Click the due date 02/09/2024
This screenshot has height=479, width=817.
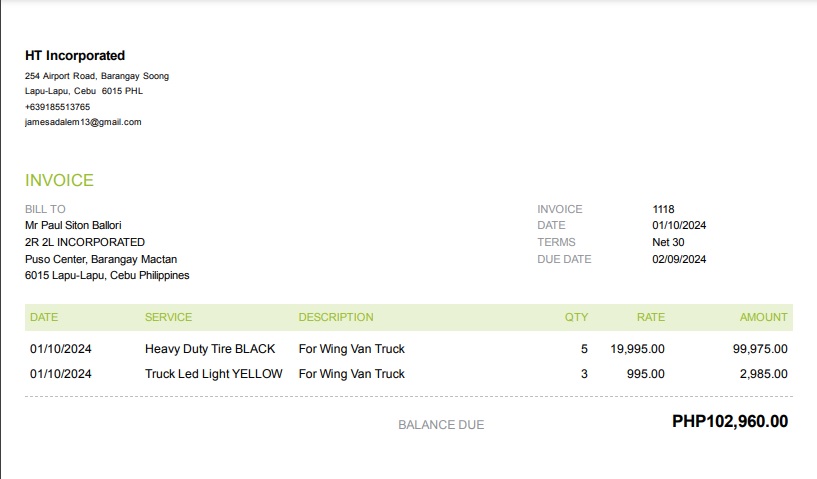pos(679,259)
